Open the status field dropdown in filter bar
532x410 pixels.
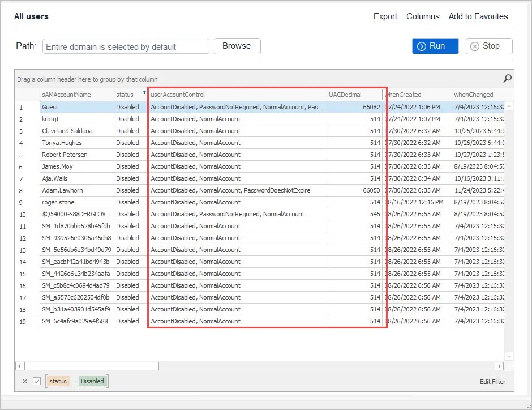pos(57,381)
